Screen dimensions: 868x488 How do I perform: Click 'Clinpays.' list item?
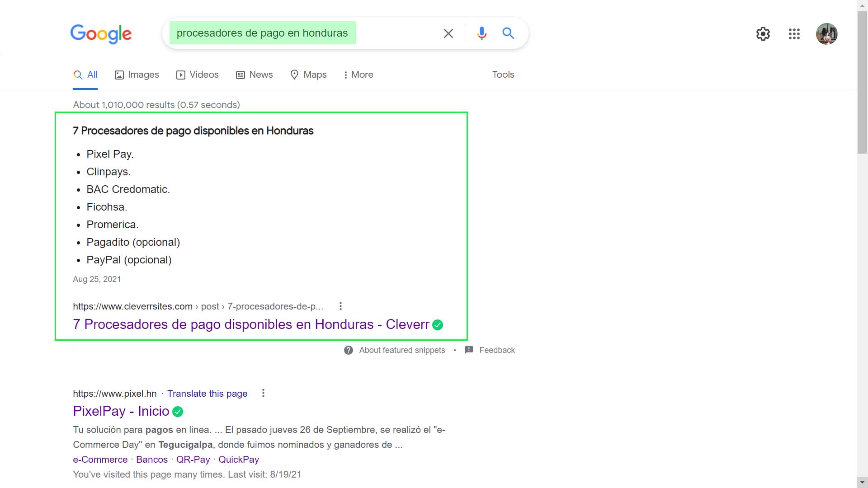pos(108,172)
